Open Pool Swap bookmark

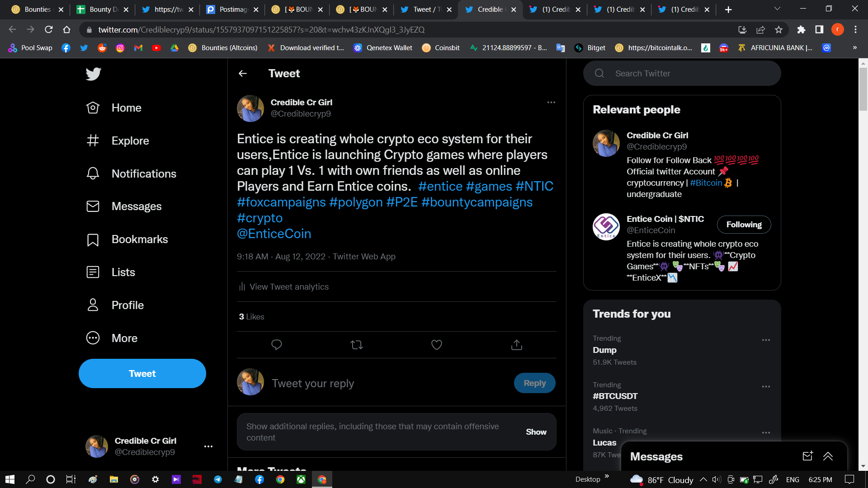coord(30,48)
